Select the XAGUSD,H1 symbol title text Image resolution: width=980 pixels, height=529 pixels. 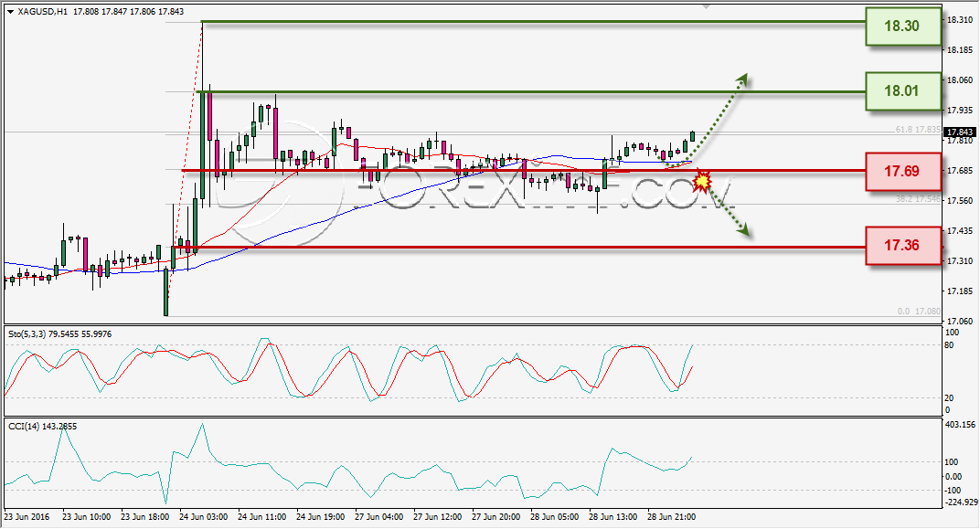(42, 11)
